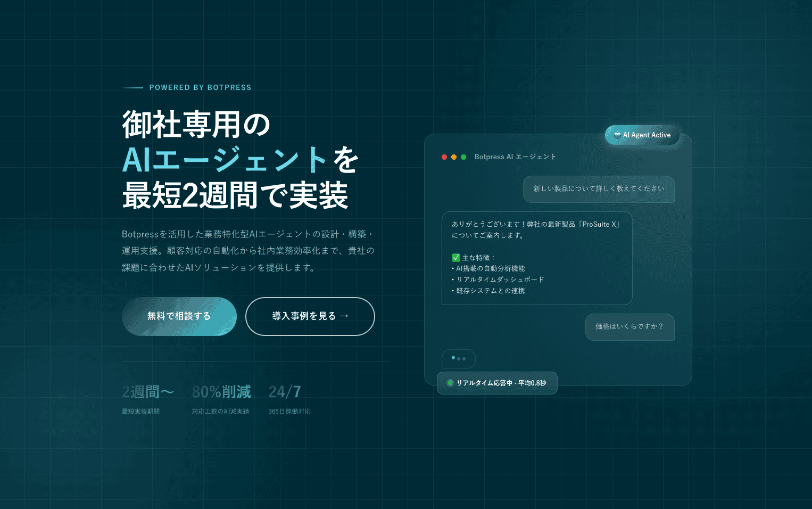Click the red dot in chat window header
This screenshot has width=812, height=509.
[444, 157]
